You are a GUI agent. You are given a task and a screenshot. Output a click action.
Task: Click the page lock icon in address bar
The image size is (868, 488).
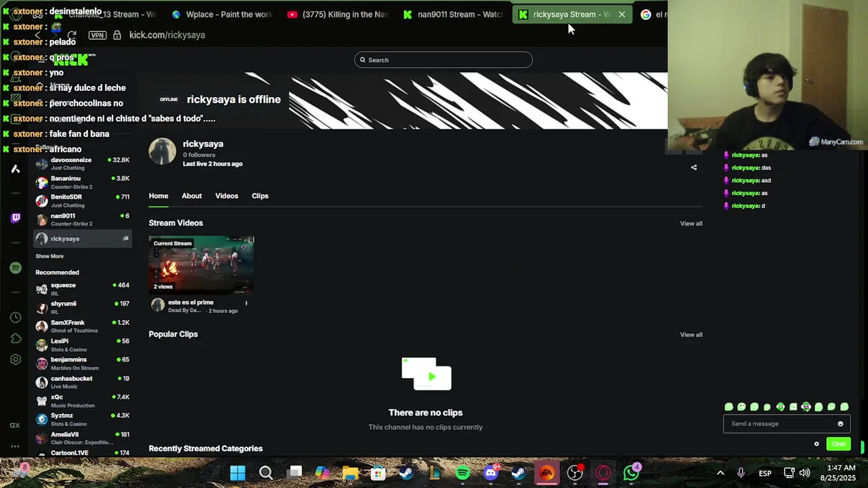tap(117, 35)
